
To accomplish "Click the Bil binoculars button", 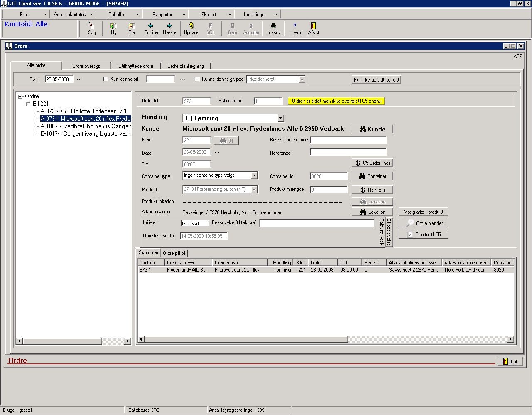I will [x=226, y=141].
